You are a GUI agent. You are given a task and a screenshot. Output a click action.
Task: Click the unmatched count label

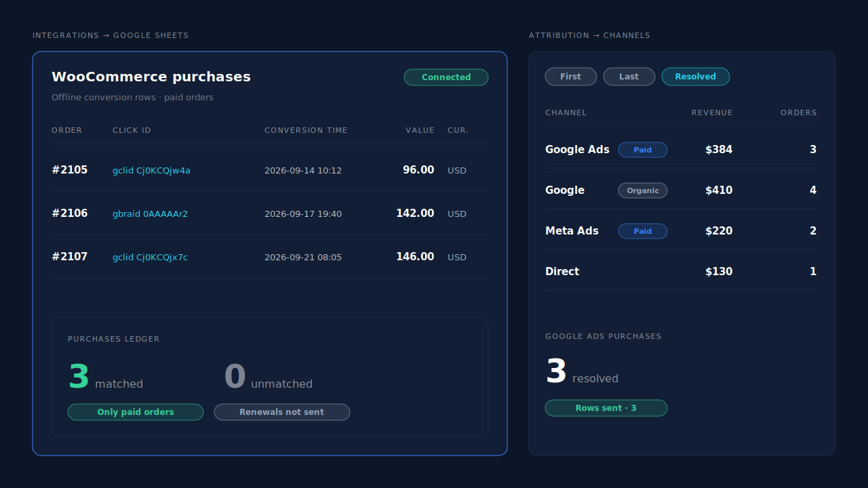point(281,384)
